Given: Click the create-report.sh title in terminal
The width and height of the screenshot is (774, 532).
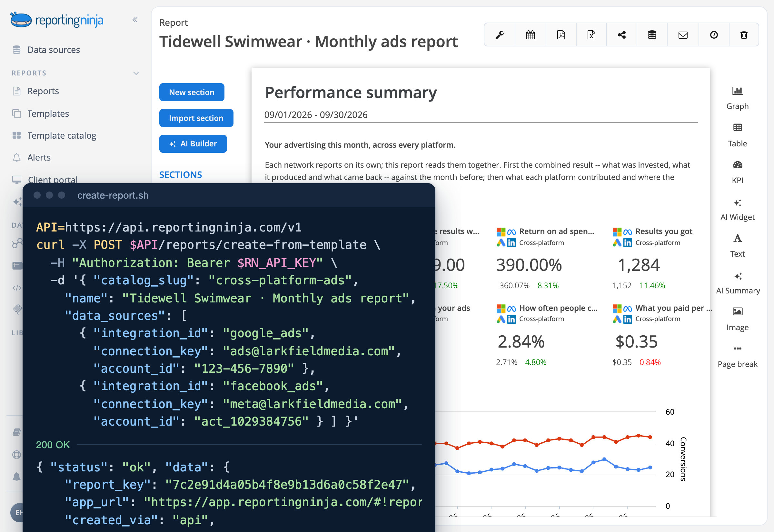Looking at the screenshot, I should click(113, 195).
